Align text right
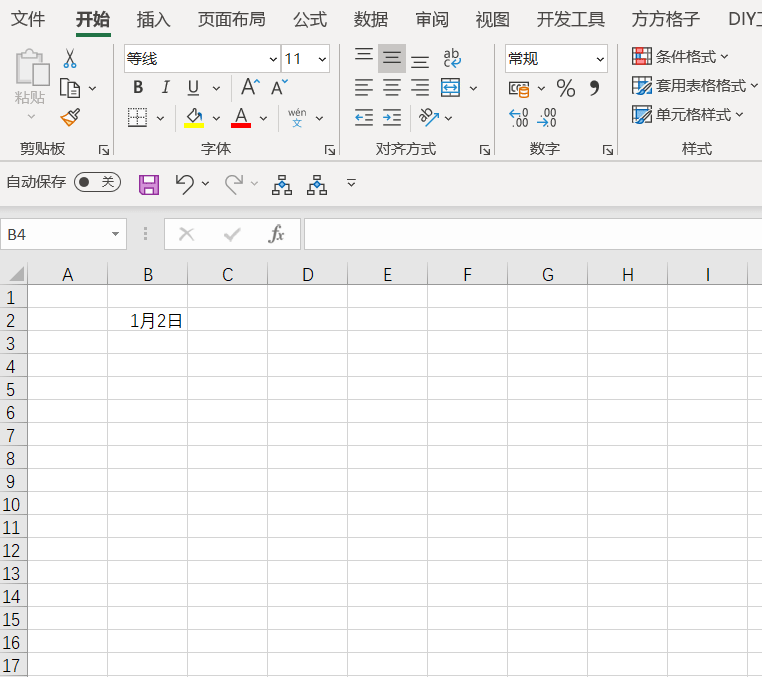The height and width of the screenshot is (677, 762). [x=420, y=88]
